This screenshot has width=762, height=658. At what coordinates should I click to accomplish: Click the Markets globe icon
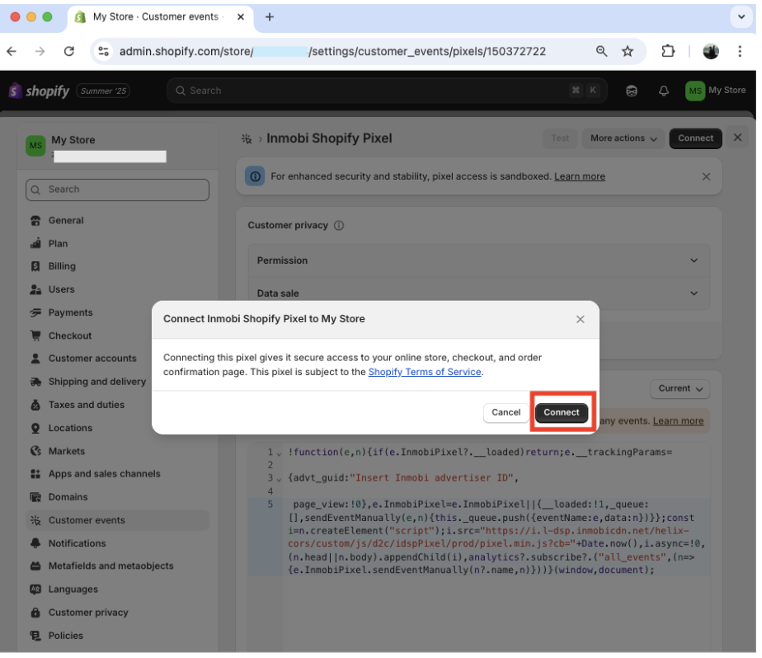[35, 451]
